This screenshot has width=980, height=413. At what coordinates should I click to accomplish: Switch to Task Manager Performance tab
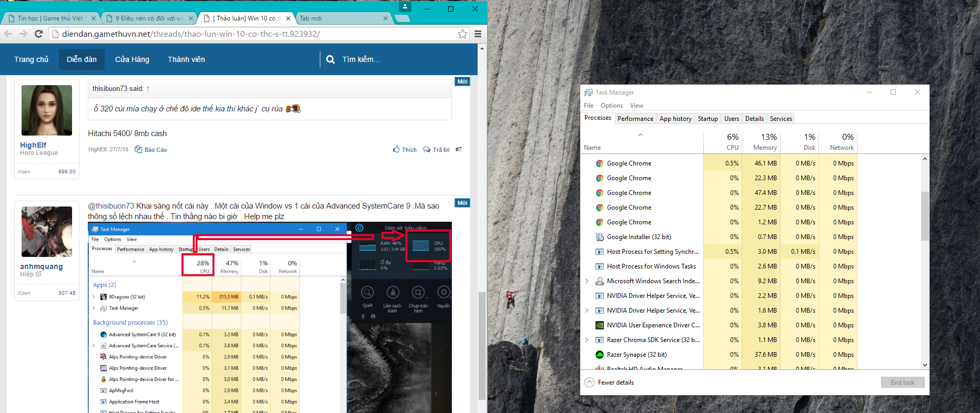coord(635,119)
